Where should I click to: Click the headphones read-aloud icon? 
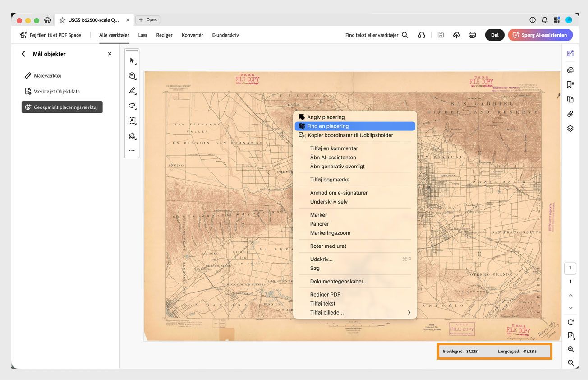[x=422, y=35]
